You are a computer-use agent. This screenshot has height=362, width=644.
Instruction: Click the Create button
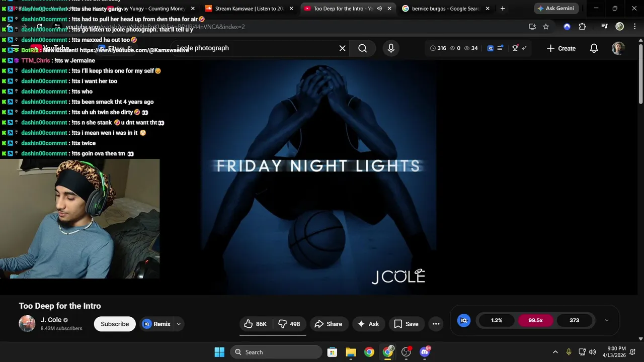561,48
